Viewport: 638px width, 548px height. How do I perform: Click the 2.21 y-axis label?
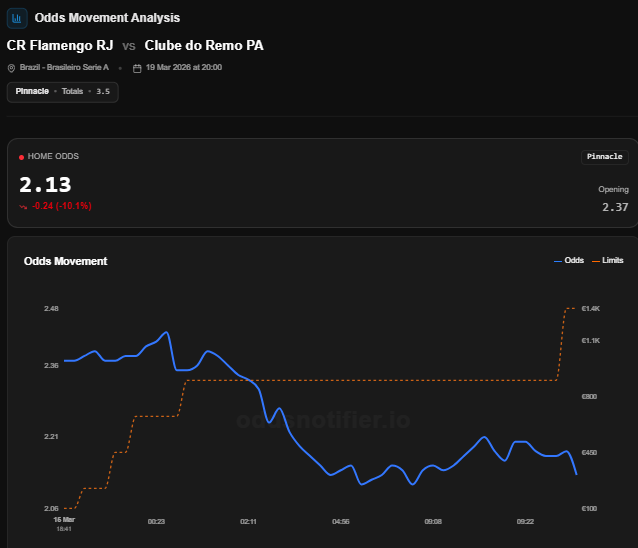click(x=51, y=437)
